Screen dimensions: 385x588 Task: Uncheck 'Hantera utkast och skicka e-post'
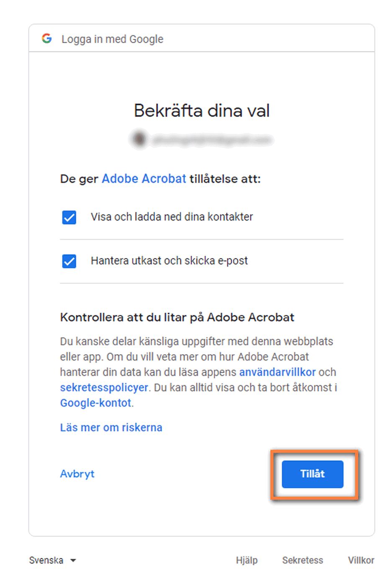(x=69, y=261)
